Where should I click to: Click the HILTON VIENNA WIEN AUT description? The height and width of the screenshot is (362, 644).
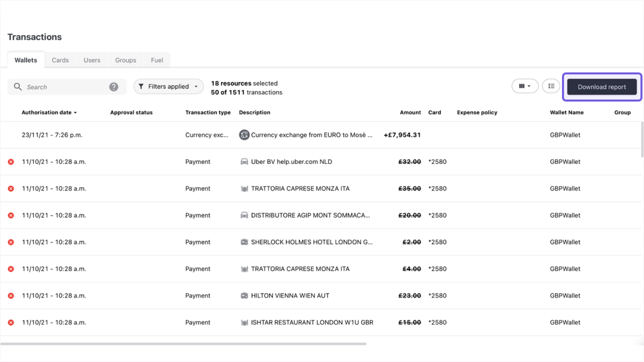coord(290,296)
